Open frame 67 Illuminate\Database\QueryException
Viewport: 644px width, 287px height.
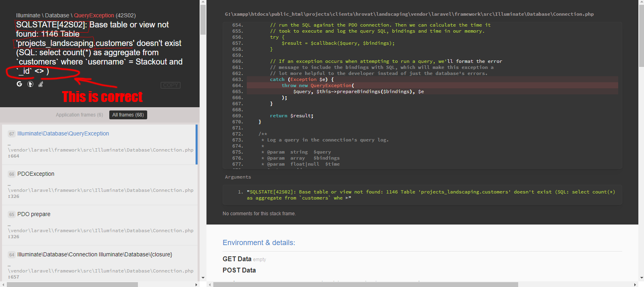pos(99,145)
